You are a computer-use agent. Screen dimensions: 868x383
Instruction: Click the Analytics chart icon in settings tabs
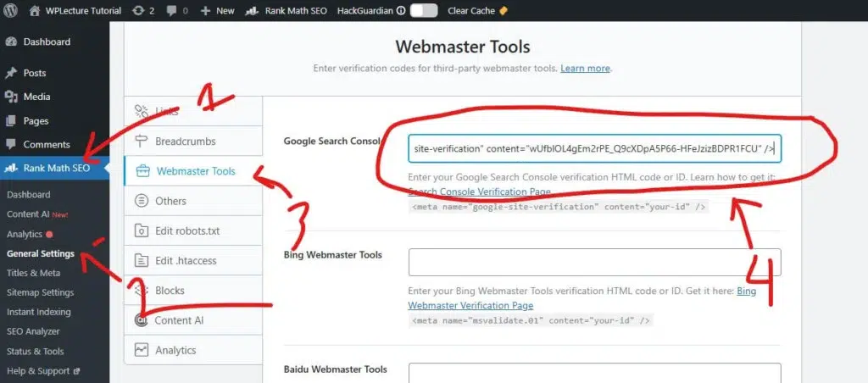(142, 350)
